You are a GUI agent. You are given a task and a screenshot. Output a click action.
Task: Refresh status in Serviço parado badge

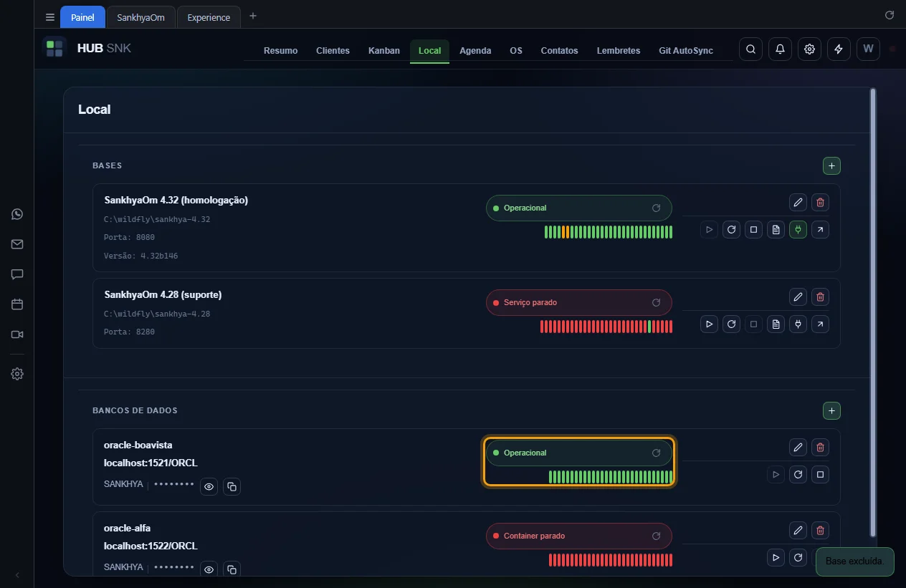tap(656, 302)
